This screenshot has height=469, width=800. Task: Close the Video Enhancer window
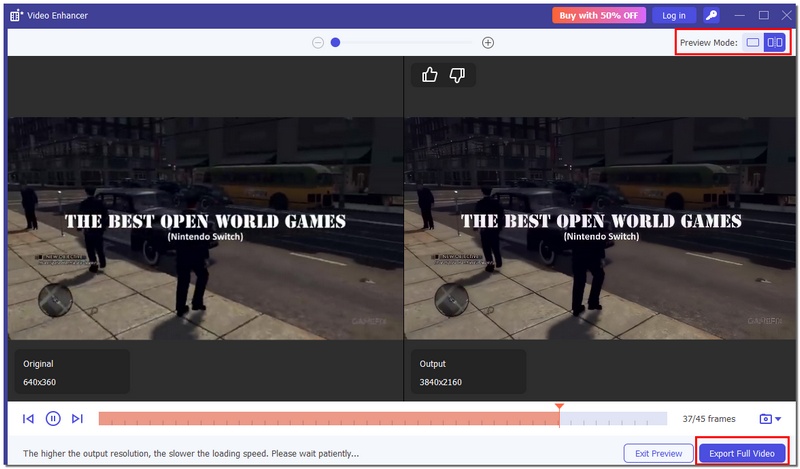[786, 15]
